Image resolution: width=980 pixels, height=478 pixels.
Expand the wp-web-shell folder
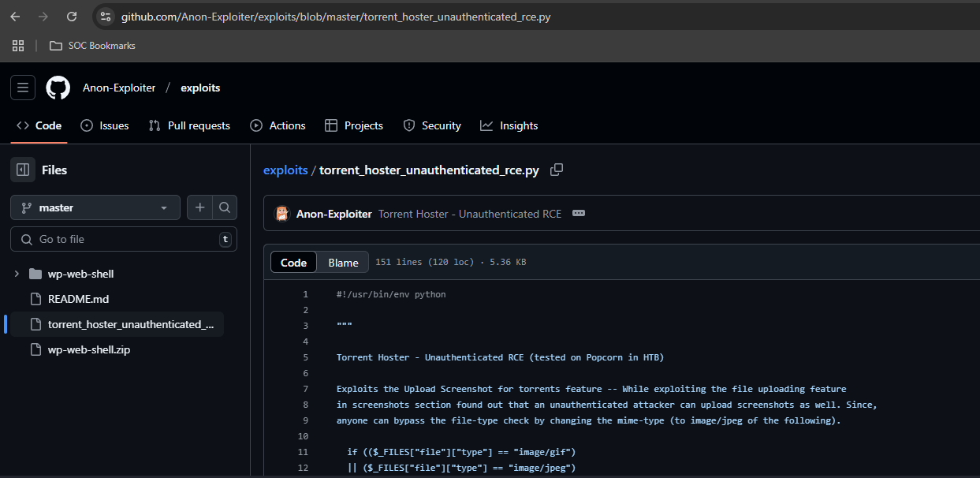click(x=17, y=274)
